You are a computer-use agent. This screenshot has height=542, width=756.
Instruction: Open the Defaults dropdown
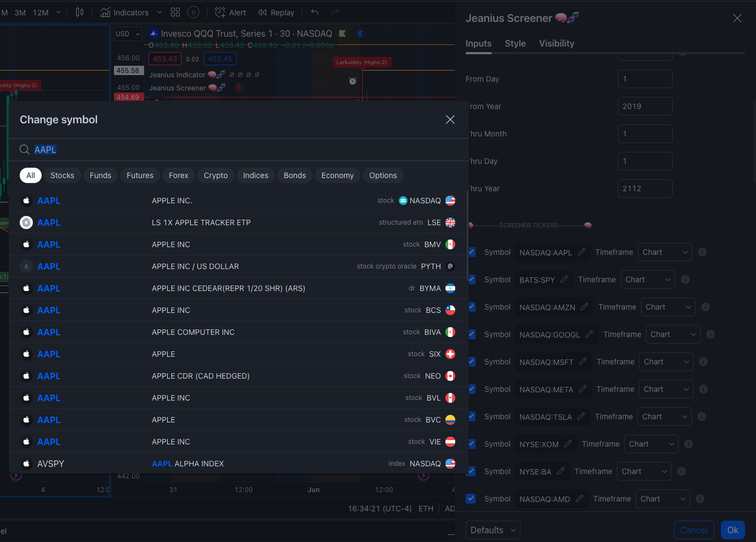pyautogui.click(x=493, y=530)
